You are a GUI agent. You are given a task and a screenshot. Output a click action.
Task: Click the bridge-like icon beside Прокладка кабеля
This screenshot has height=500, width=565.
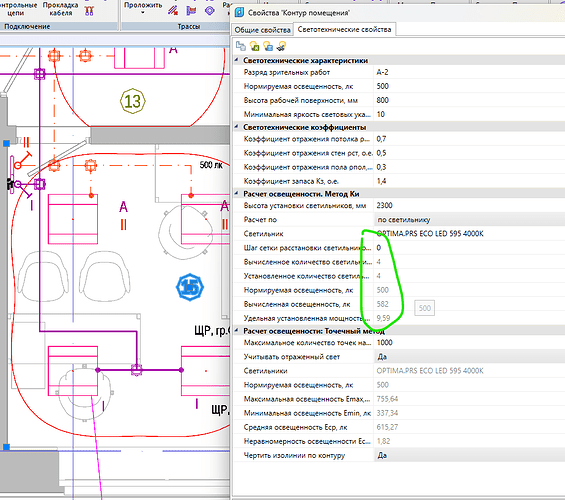[89, 11]
